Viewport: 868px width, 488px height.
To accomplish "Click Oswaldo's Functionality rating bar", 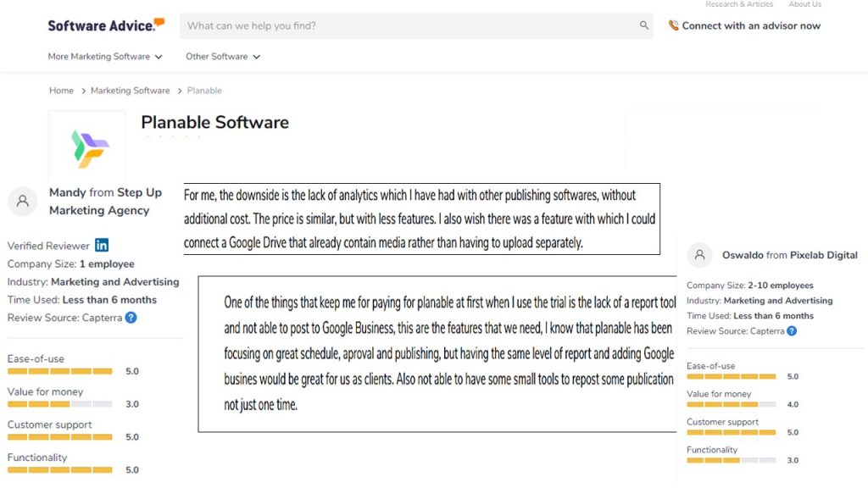I will [x=732, y=460].
